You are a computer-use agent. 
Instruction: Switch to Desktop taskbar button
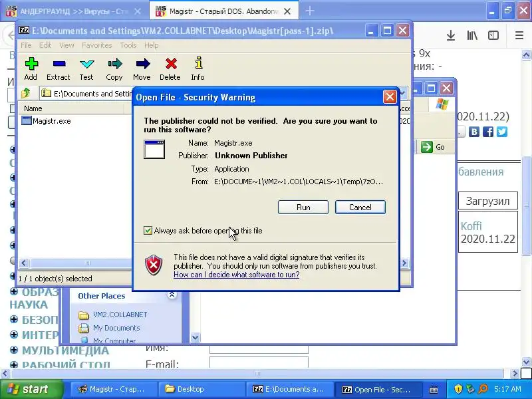click(201, 389)
